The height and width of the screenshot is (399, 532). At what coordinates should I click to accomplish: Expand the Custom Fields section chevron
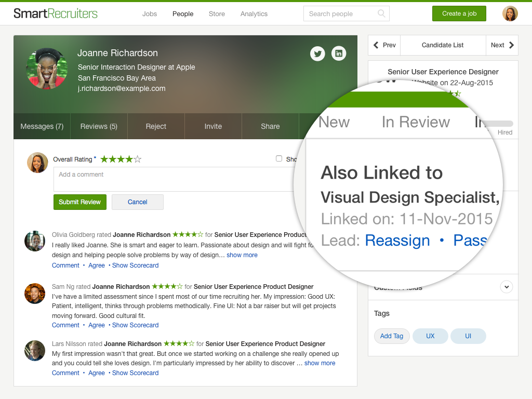click(x=506, y=287)
